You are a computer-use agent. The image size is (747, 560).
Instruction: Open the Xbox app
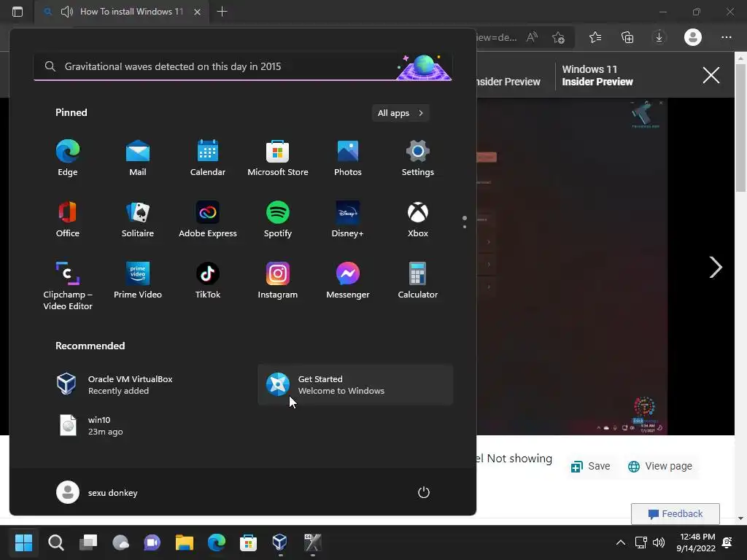pyautogui.click(x=418, y=219)
